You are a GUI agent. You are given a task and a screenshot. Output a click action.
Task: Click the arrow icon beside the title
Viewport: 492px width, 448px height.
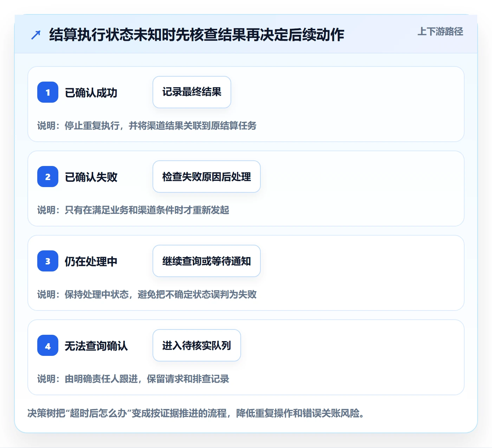(x=36, y=35)
